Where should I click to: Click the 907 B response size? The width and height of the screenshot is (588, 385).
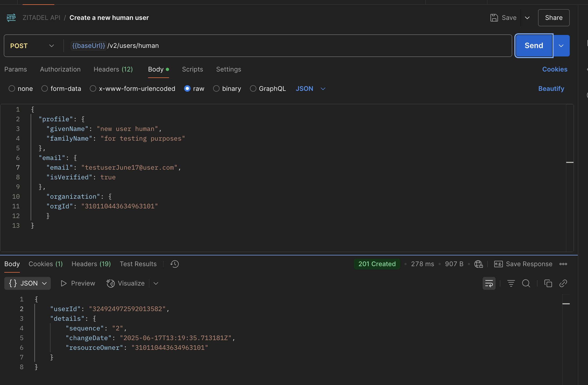pyautogui.click(x=454, y=264)
